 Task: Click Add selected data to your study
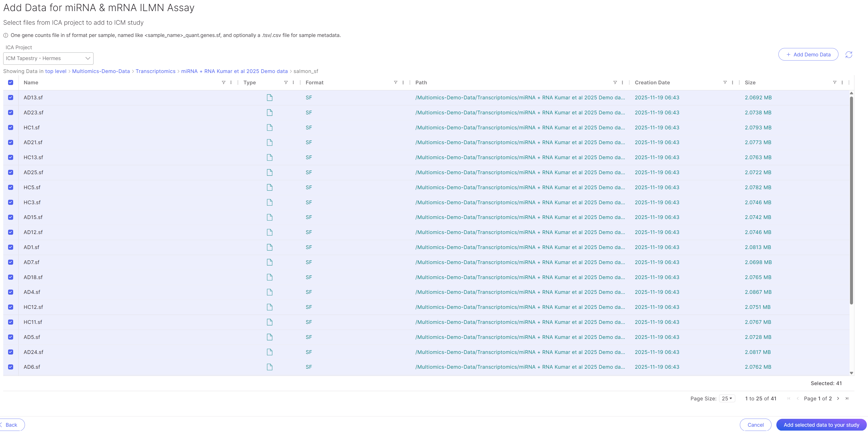[821, 425]
